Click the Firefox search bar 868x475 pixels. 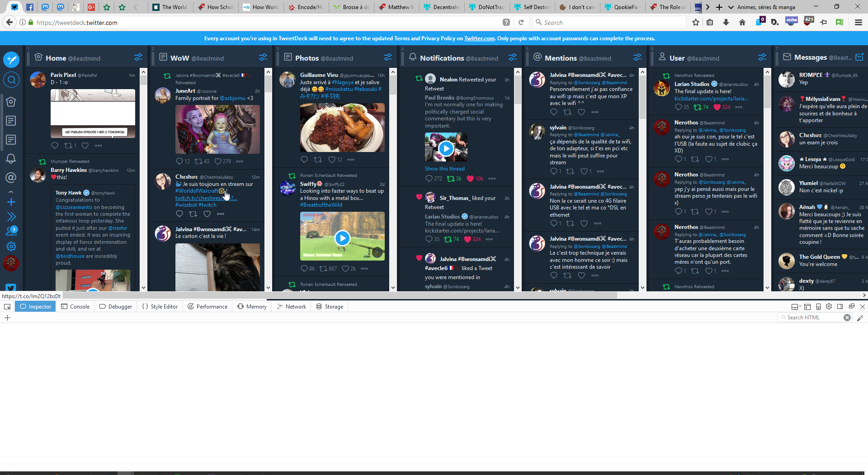[x=609, y=22]
